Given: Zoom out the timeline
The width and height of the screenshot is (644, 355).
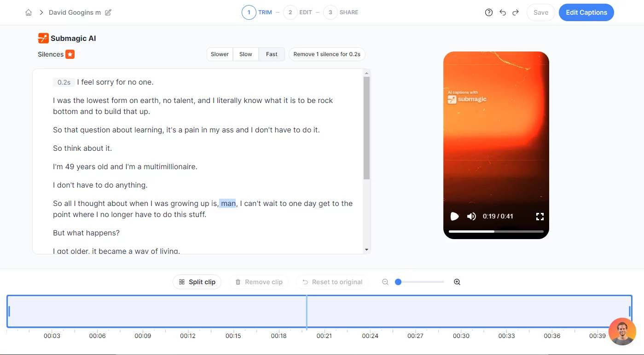Looking at the screenshot, I should point(385,282).
